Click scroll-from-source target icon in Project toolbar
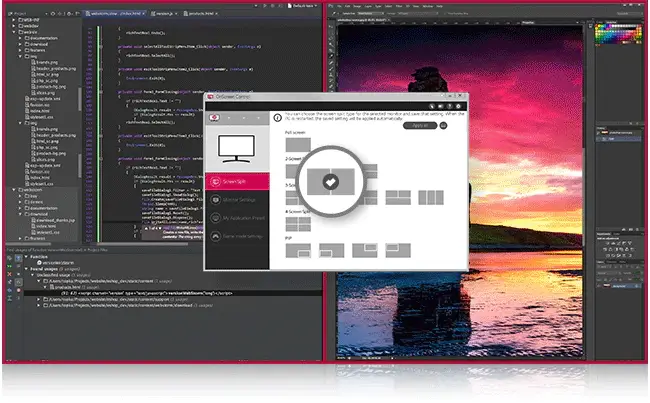This screenshot has width=650, height=403. [x=53, y=14]
